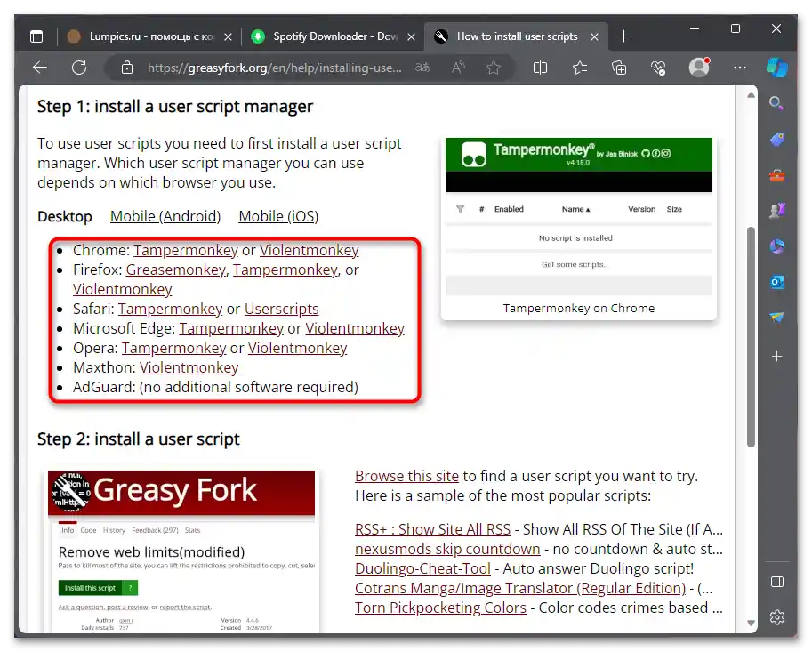Open Tampermonkey link for Firefox
Image resolution: width=812 pixels, height=652 pixels.
click(x=285, y=270)
